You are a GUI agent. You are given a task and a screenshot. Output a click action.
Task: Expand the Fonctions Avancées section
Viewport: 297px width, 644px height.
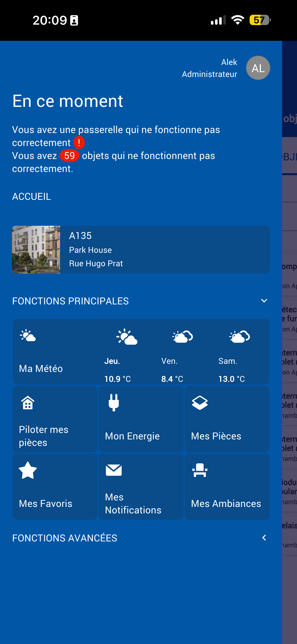(x=264, y=538)
